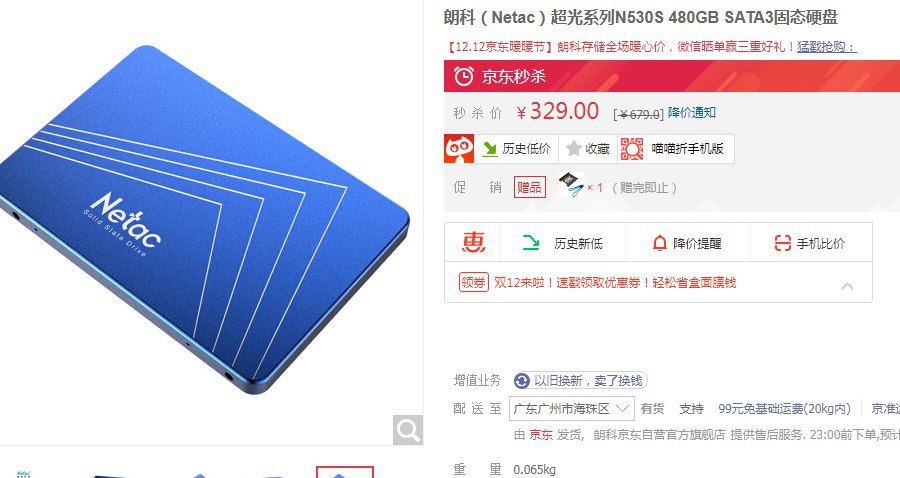Open the 历史新低 price history tab
Screen dimensions: 900x478
tap(562, 243)
